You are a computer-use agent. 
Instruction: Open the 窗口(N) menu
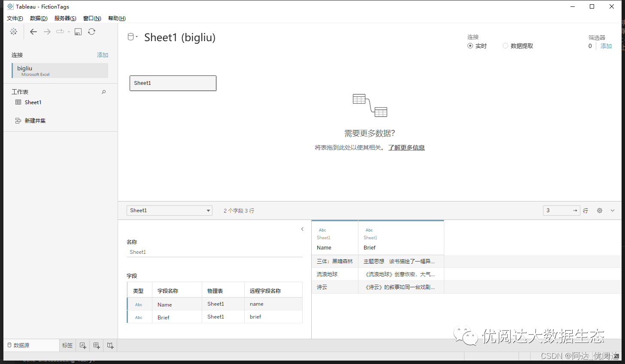tap(92, 18)
